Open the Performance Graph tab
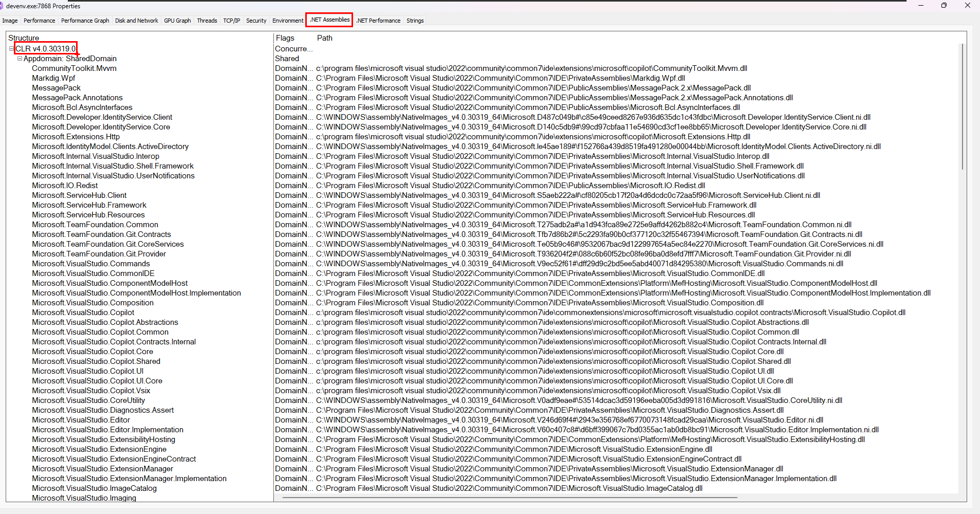 pyautogui.click(x=85, y=21)
